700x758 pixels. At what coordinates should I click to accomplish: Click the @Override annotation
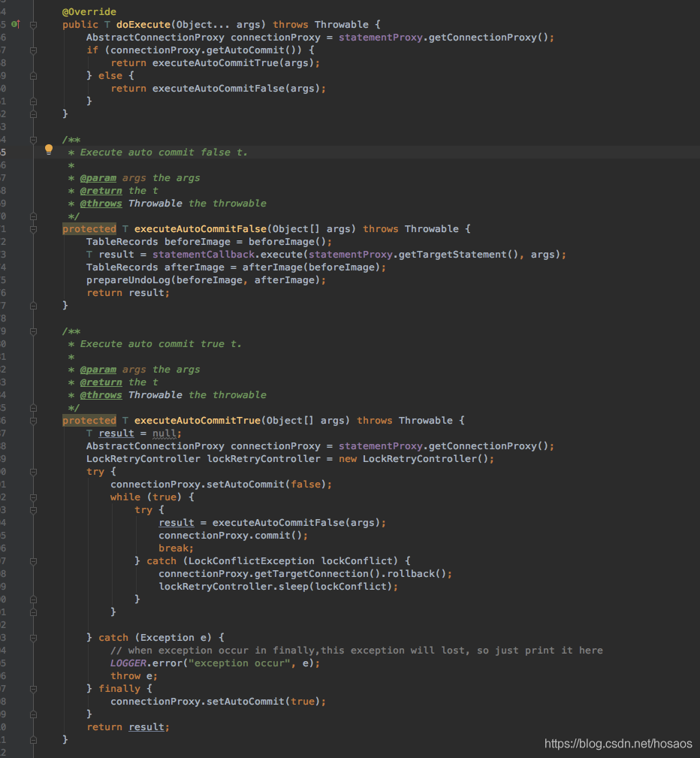89,12
